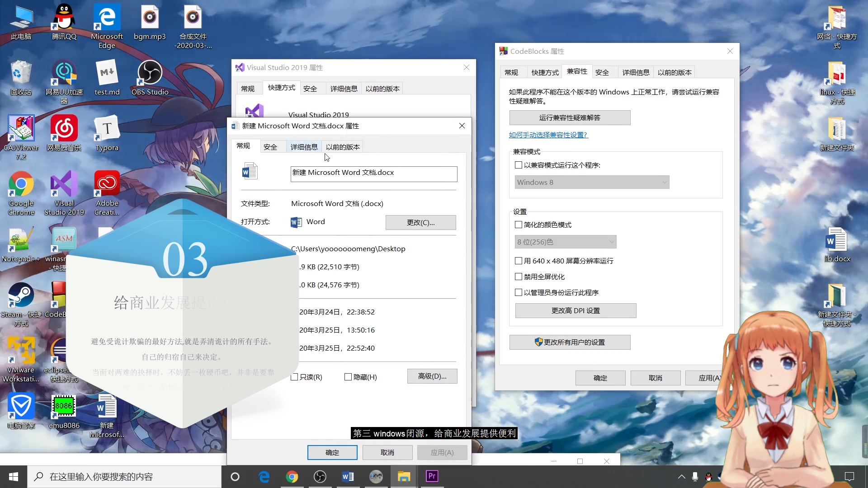Open the 如何手动选择兼容性设置 link
Screen dimensions: 868x488
pos(547,135)
